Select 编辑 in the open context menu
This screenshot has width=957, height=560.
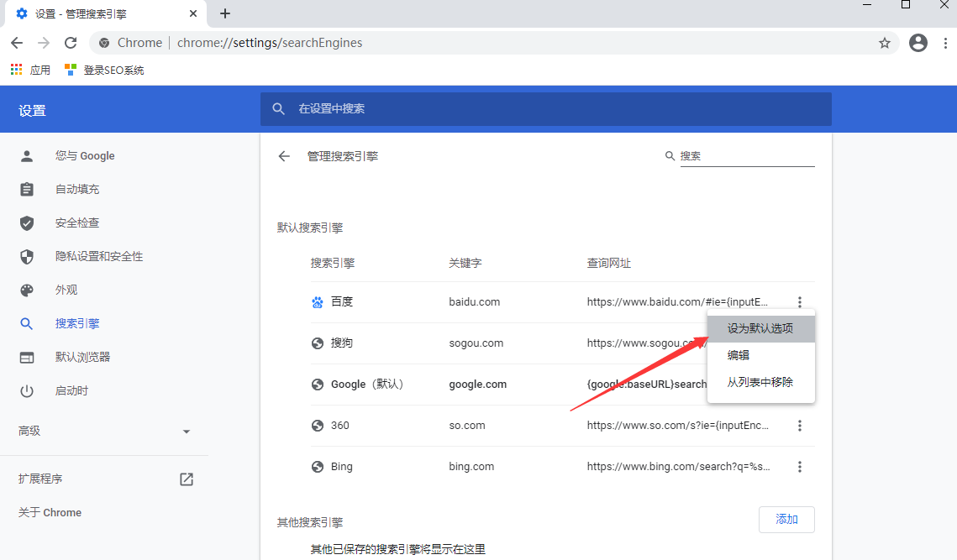pos(738,354)
